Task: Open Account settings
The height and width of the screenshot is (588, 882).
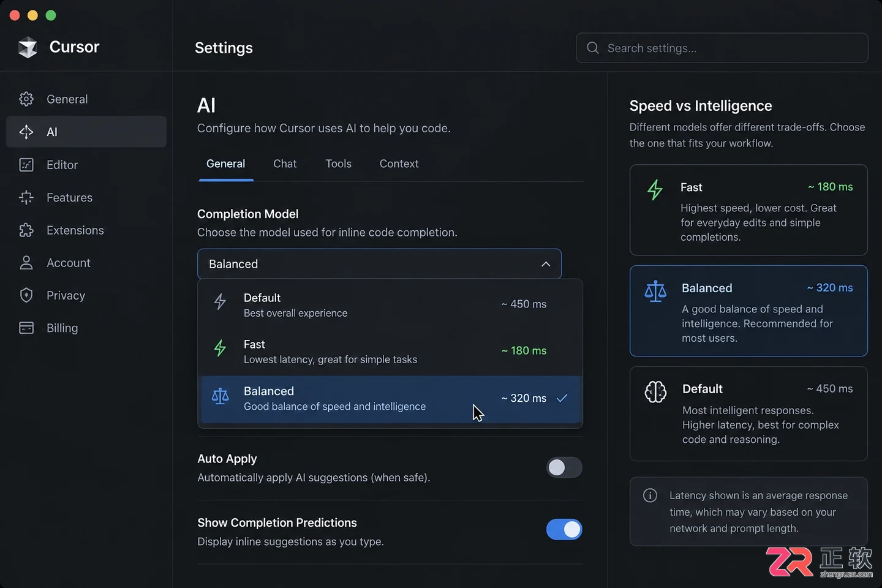Action: [86, 263]
